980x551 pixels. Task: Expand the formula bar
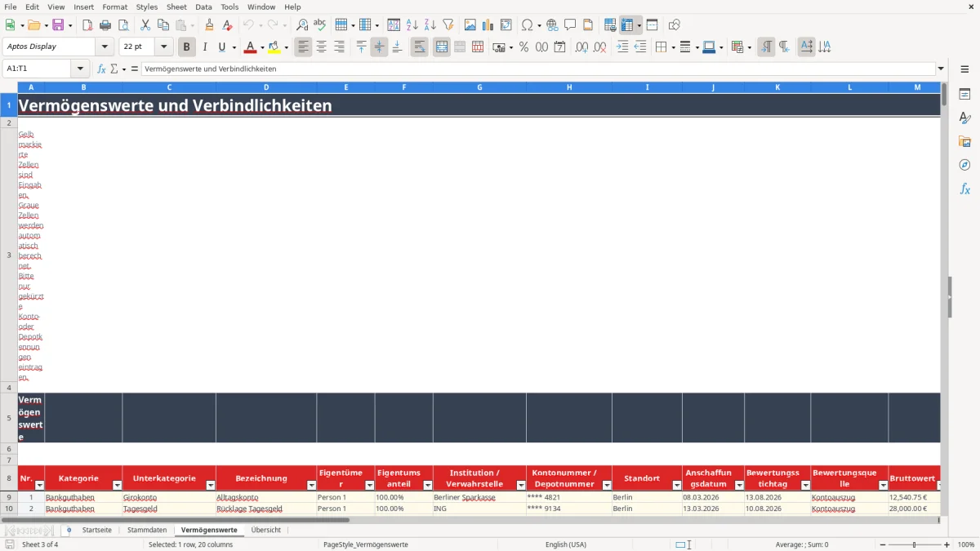[x=941, y=69]
